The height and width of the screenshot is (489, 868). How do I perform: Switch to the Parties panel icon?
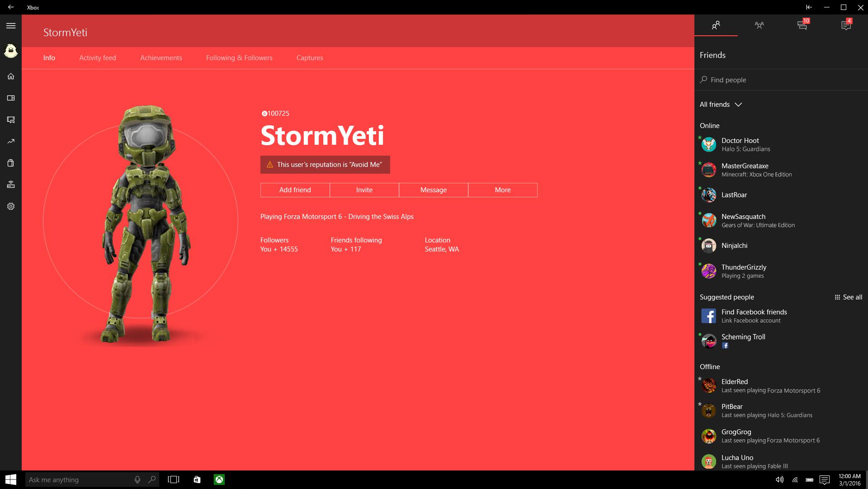[x=759, y=26]
